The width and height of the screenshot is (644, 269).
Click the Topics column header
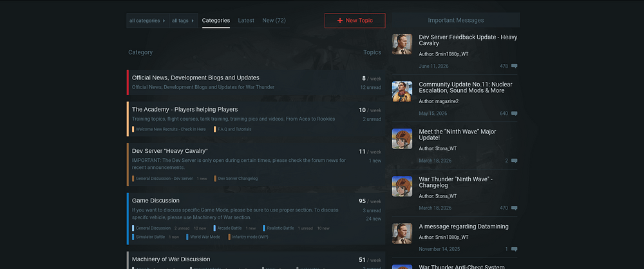372,52
